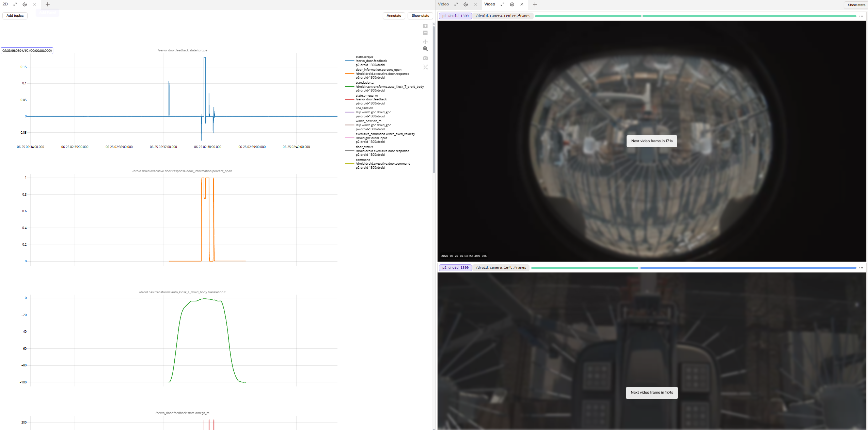The height and width of the screenshot is (430, 868).
Task: Close the first Video tab
Action: 475,4
